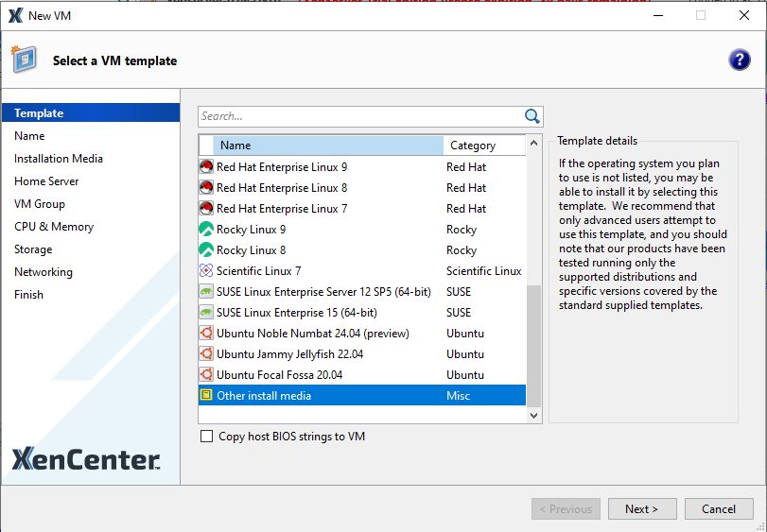Enable Copy host BIOS strings to VM
This screenshot has height=532, width=767.
(x=206, y=437)
